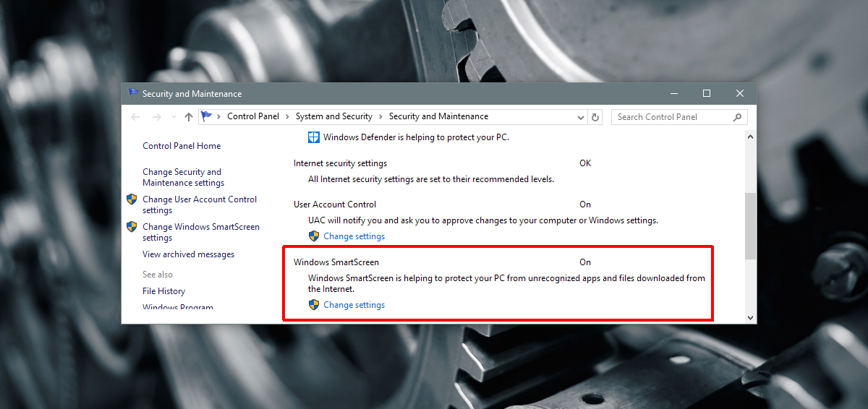The image size is (868, 409).
Task: Open Change settings under User Account Control
Action: 354,236
